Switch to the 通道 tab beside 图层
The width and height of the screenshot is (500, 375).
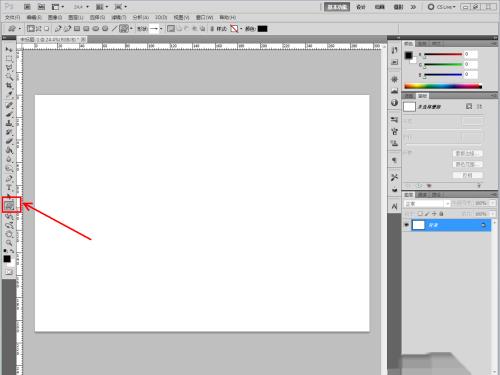click(422, 195)
